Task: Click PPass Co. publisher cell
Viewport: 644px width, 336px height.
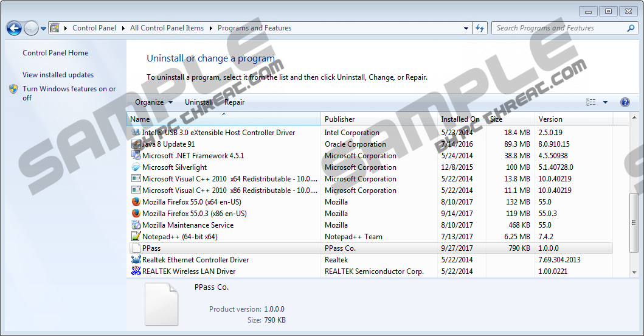Action: coord(340,248)
